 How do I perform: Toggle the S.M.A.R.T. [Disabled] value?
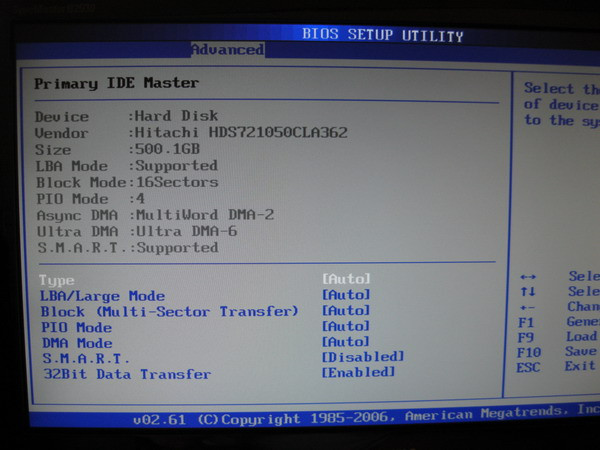(x=363, y=357)
